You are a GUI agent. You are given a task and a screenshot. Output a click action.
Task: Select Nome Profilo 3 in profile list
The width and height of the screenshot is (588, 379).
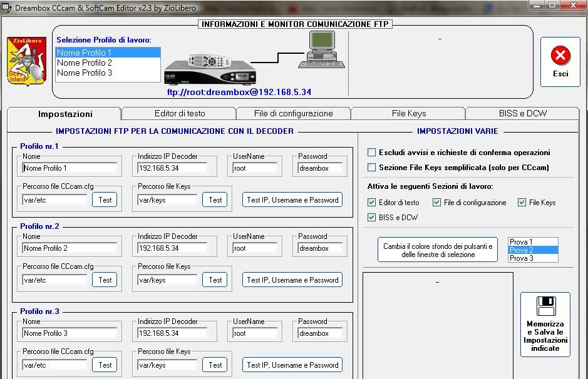coord(108,73)
